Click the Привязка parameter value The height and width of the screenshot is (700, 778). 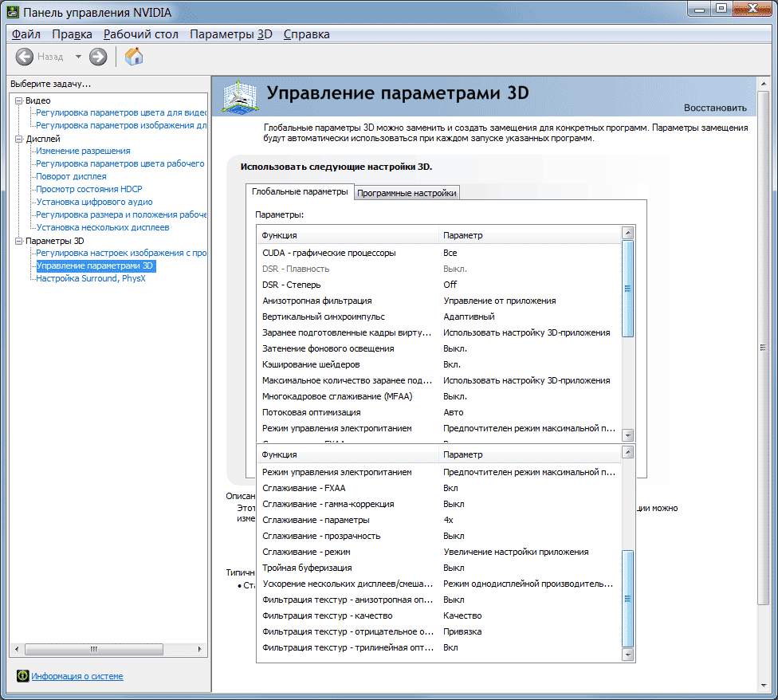coord(462,631)
